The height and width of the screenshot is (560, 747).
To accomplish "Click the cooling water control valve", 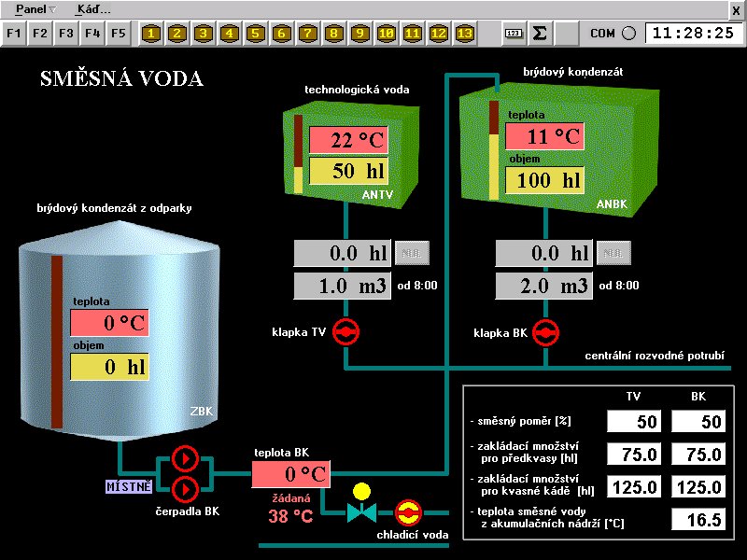I will (x=360, y=512).
